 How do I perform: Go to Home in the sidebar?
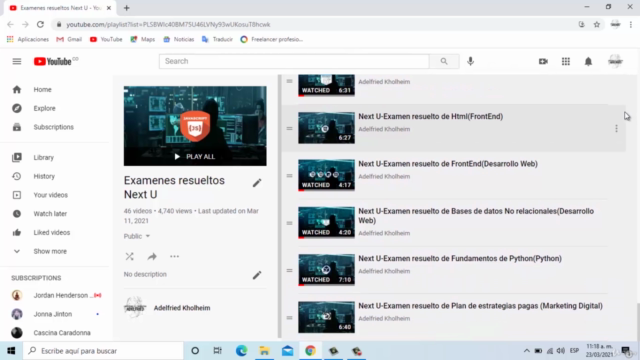[42, 89]
